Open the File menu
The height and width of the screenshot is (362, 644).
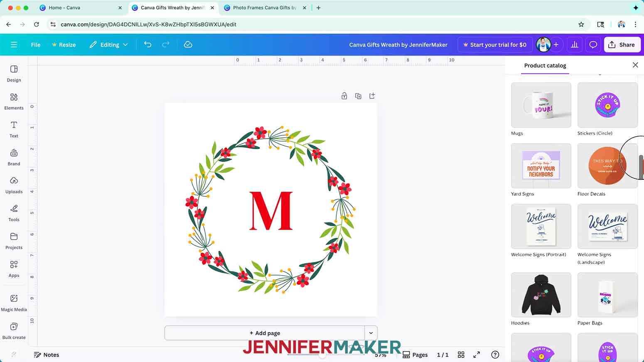pos(36,44)
